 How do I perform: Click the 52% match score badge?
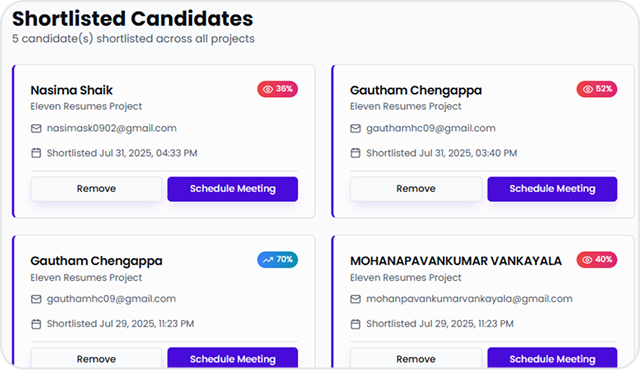click(597, 89)
